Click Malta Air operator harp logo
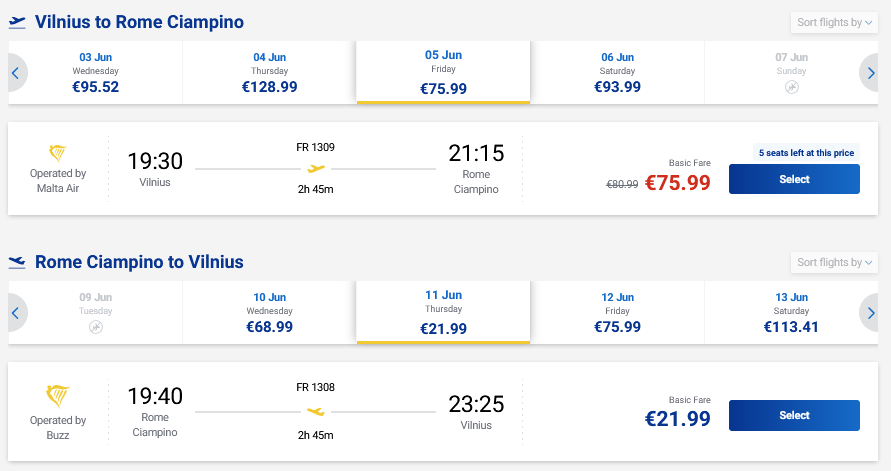891x471 pixels. (x=58, y=153)
